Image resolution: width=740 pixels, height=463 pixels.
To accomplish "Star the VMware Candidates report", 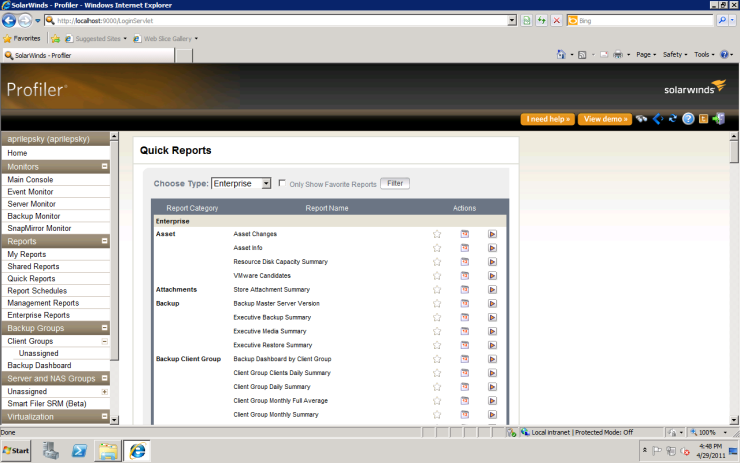I will coord(437,276).
